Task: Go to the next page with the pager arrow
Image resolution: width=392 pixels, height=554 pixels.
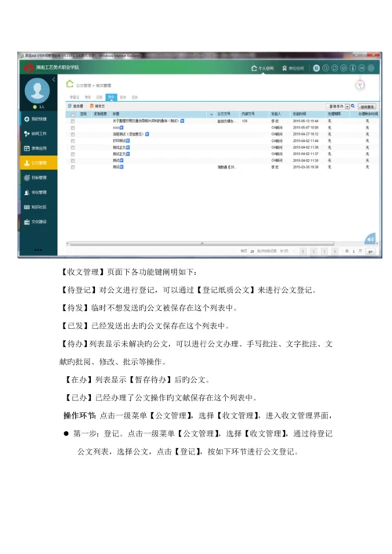Action: coord(324,252)
